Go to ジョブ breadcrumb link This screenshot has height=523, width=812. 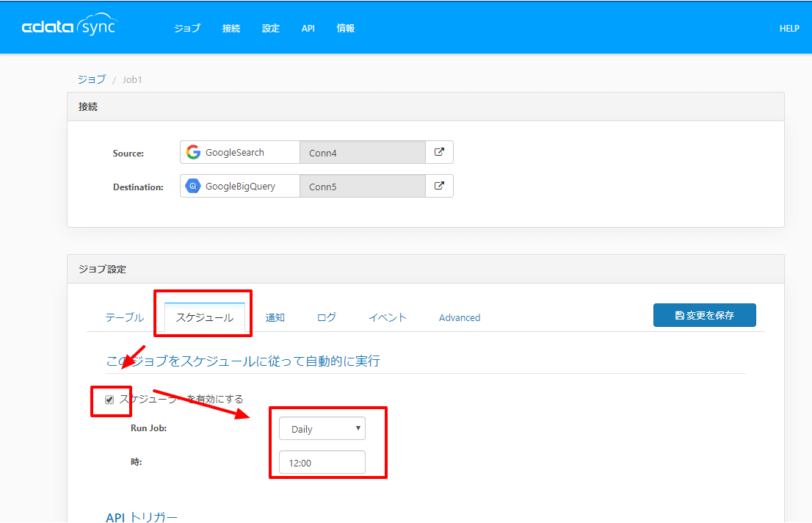click(92, 79)
